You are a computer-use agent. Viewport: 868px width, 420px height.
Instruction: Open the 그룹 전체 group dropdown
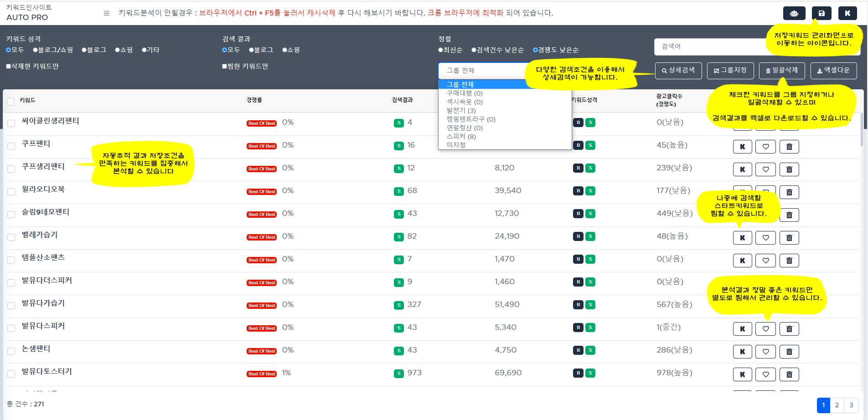click(x=483, y=71)
